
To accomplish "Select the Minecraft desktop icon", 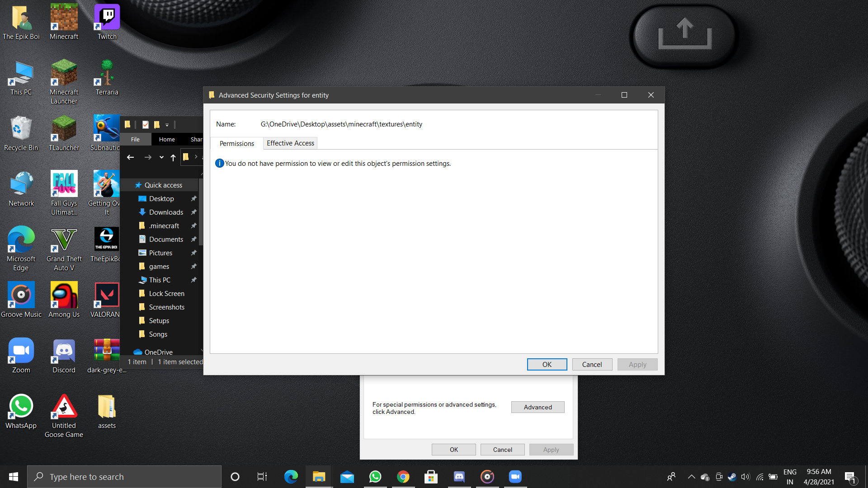I will click(64, 22).
